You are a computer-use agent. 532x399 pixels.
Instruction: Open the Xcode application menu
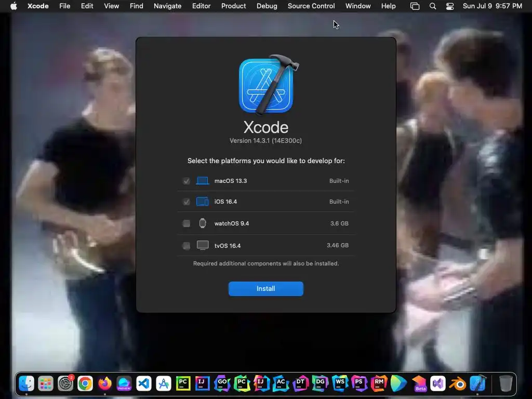[38, 6]
